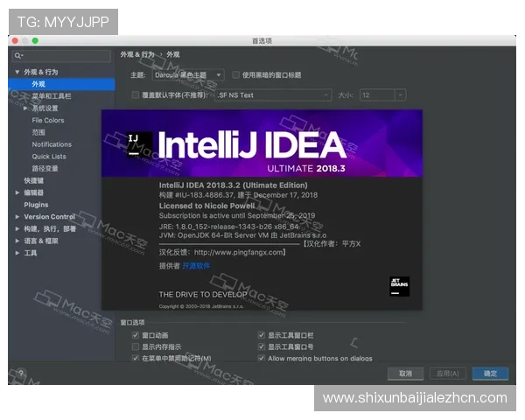The image size is (525, 420).
Task: Click the JetBrains logo in about dialog
Action: coord(400,286)
